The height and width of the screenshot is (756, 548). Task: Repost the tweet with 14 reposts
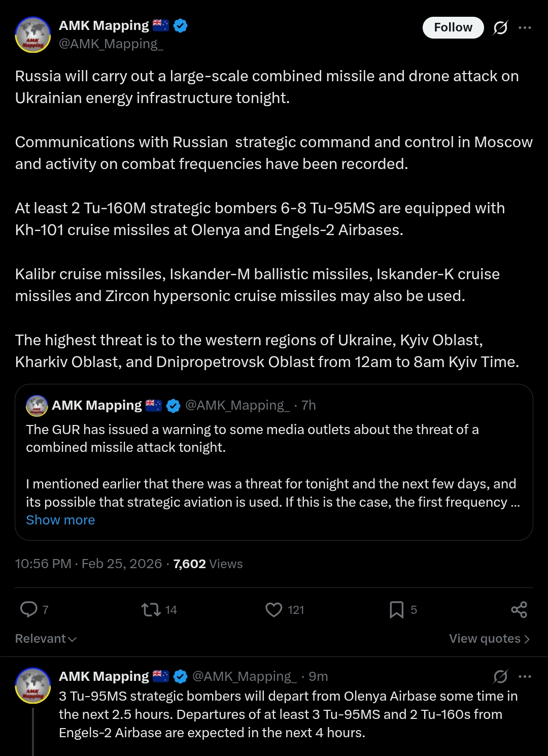pos(151,609)
